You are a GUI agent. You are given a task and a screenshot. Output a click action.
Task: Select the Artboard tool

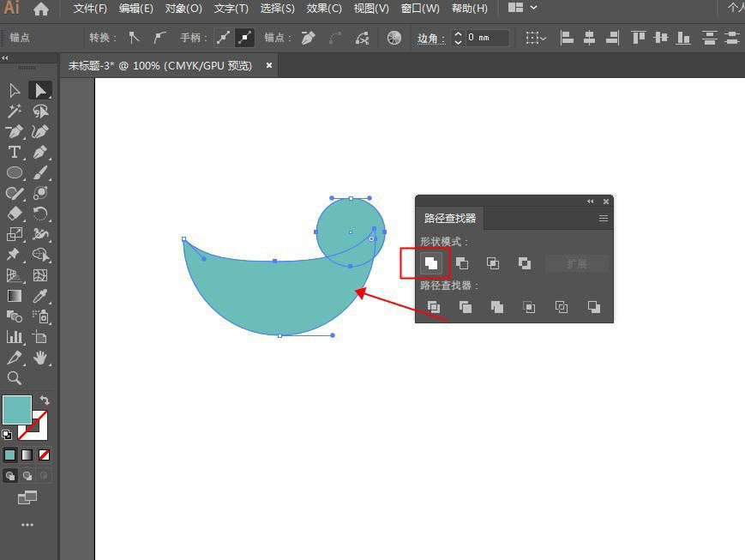40,337
